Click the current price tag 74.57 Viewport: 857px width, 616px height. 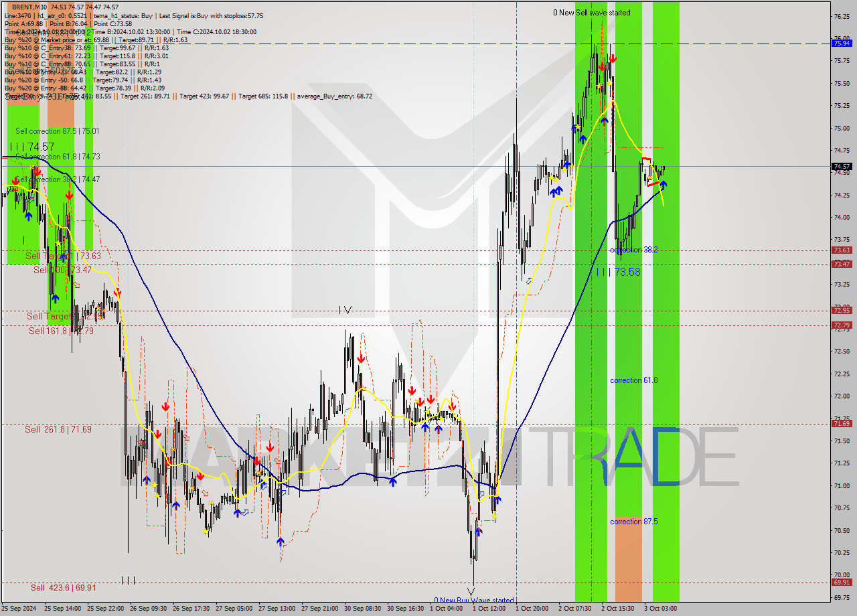pyautogui.click(x=842, y=166)
